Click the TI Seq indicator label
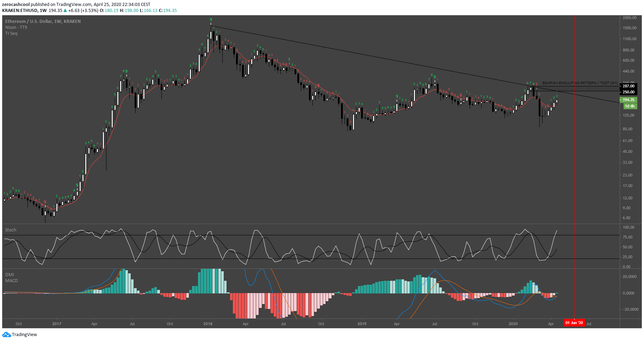 tap(11, 33)
